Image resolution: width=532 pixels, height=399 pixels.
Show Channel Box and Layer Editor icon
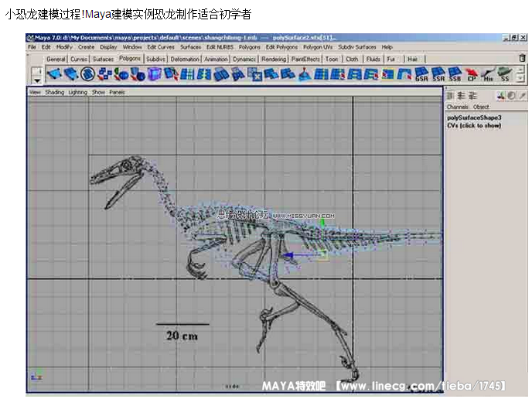click(472, 96)
